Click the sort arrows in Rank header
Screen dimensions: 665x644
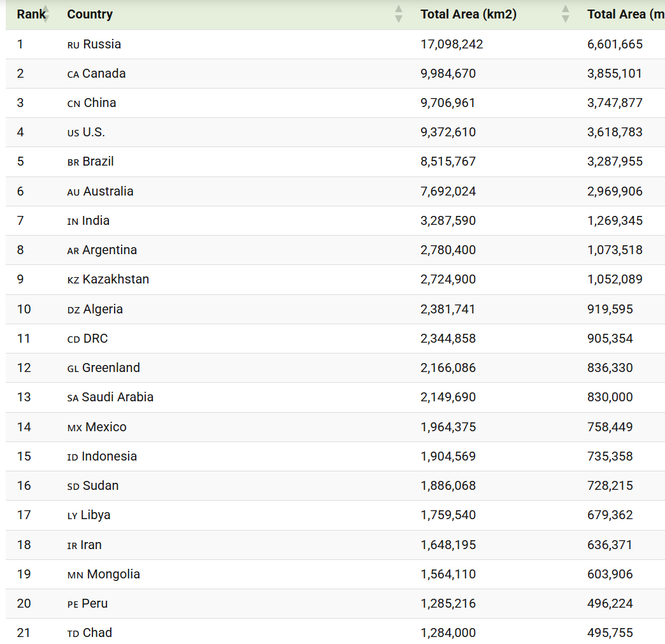point(46,14)
